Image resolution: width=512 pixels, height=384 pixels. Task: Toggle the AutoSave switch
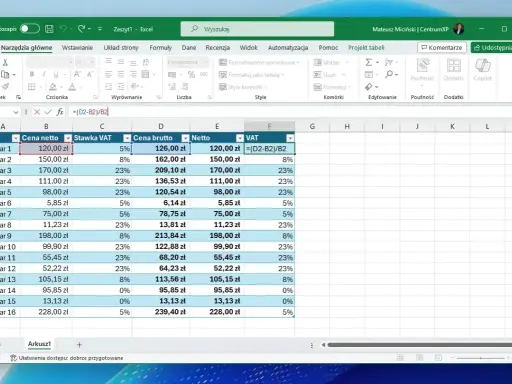coord(29,29)
